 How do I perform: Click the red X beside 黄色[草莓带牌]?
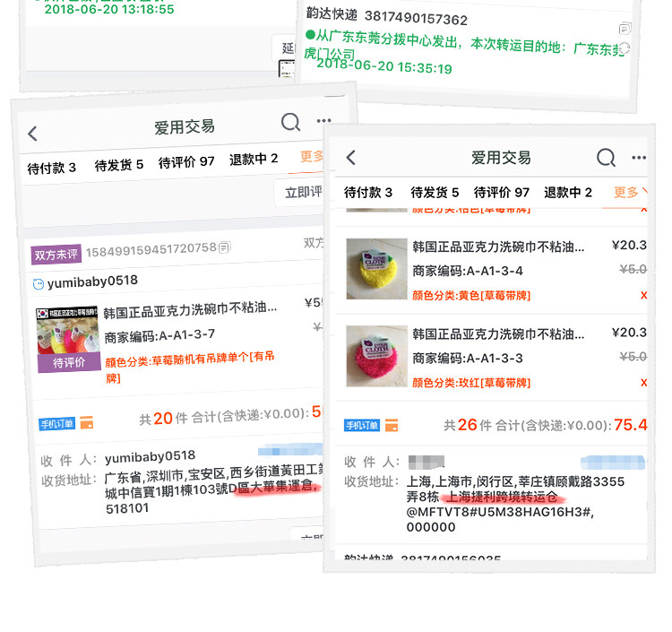tap(643, 295)
